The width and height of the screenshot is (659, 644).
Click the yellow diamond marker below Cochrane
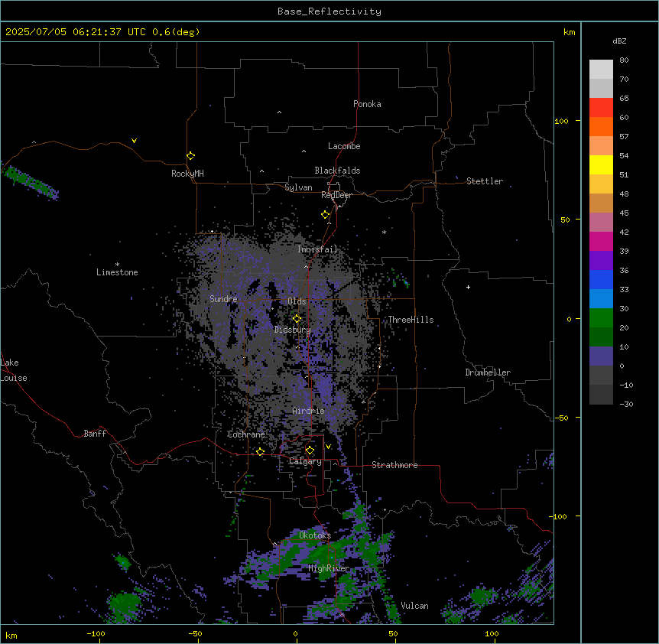pyautogui.click(x=260, y=452)
